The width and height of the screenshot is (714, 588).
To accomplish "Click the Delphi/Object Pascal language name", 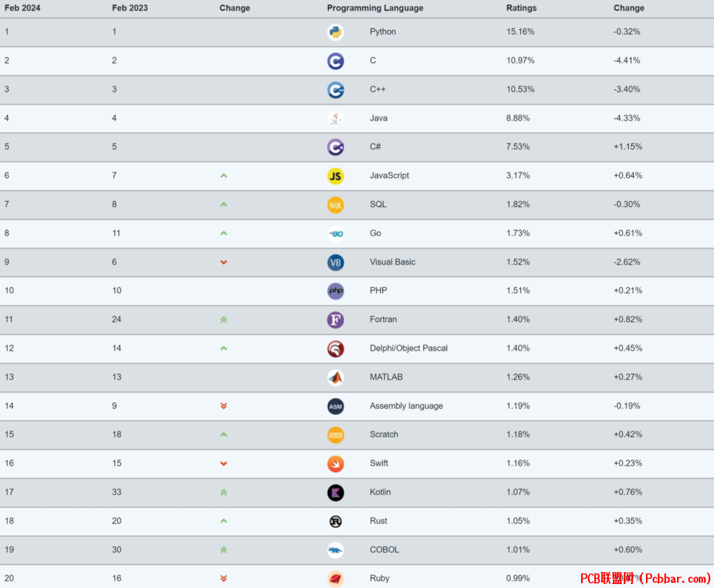I will (x=409, y=348).
